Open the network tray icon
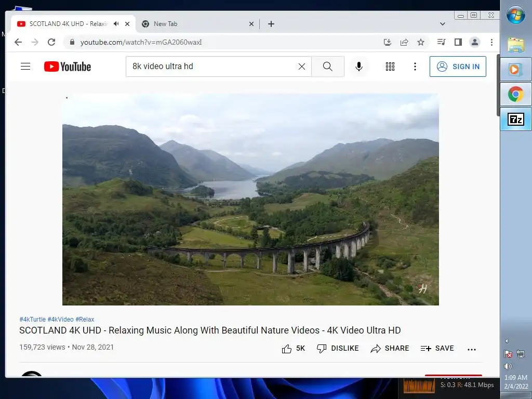The width and height of the screenshot is (532, 399). (521, 354)
